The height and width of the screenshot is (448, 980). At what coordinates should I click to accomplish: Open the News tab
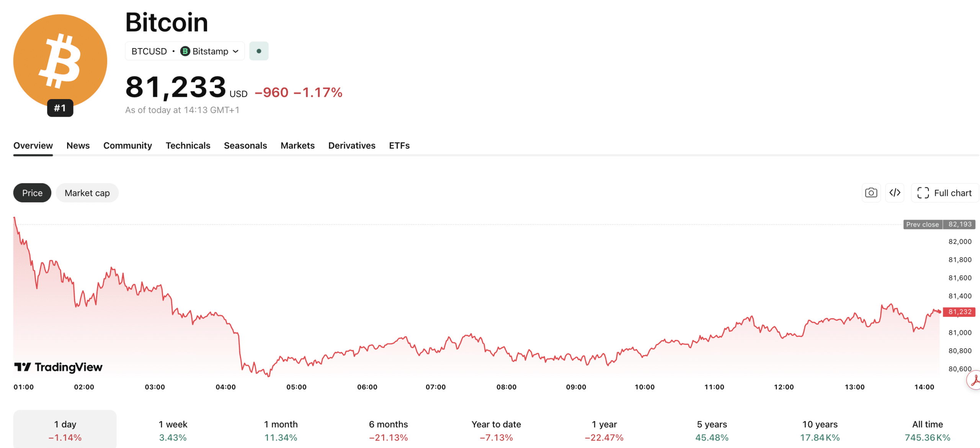tap(78, 146)
